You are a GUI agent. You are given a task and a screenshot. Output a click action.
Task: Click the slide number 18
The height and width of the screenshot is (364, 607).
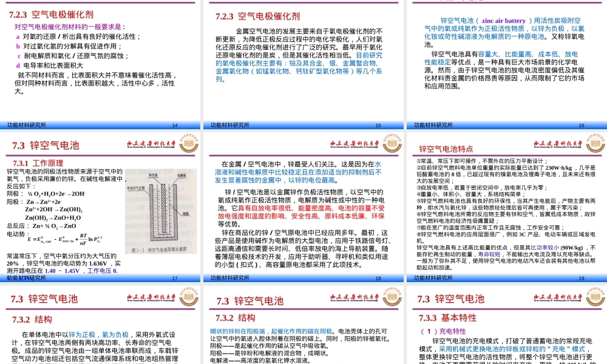click(378, 278)
